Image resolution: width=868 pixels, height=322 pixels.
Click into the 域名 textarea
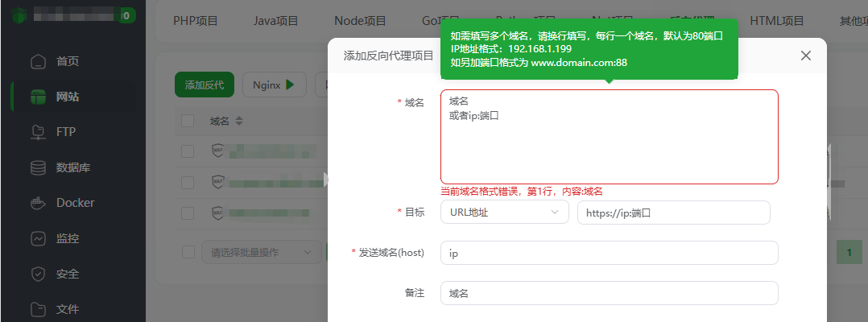(x=610, y=137)
